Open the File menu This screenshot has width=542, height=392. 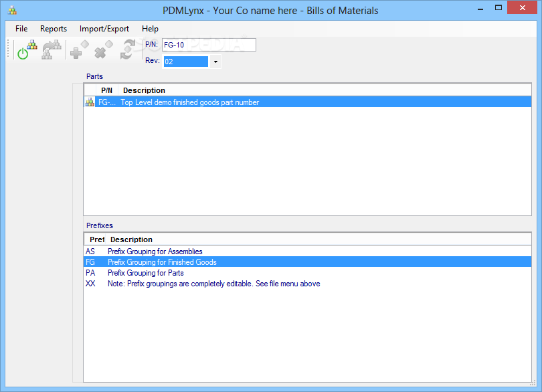21,29
